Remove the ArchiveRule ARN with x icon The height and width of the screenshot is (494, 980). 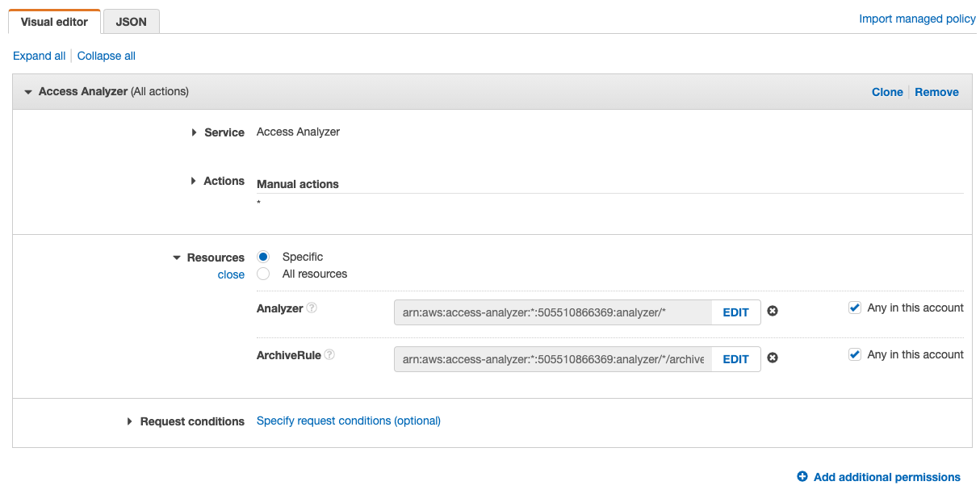click(x=773, y=358)
